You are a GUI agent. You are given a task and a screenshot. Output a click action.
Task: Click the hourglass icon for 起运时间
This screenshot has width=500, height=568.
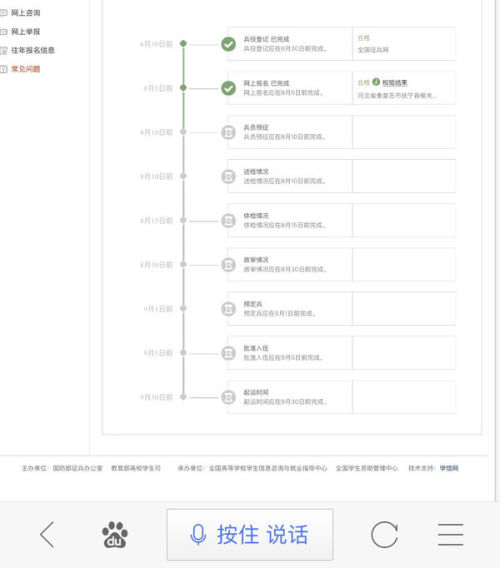[229, 397]
